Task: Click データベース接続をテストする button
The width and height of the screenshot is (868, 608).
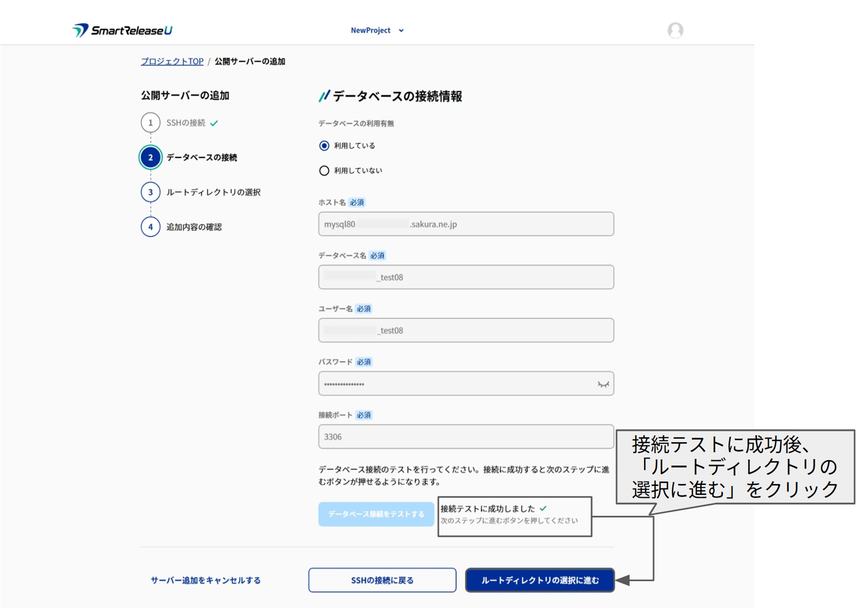Action: click(376, 514)
